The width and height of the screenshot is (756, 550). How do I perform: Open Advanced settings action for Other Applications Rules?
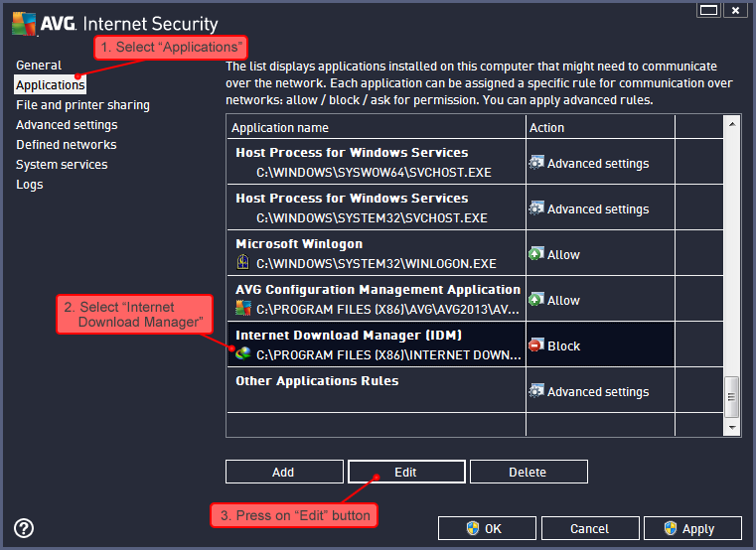point(600,391)
